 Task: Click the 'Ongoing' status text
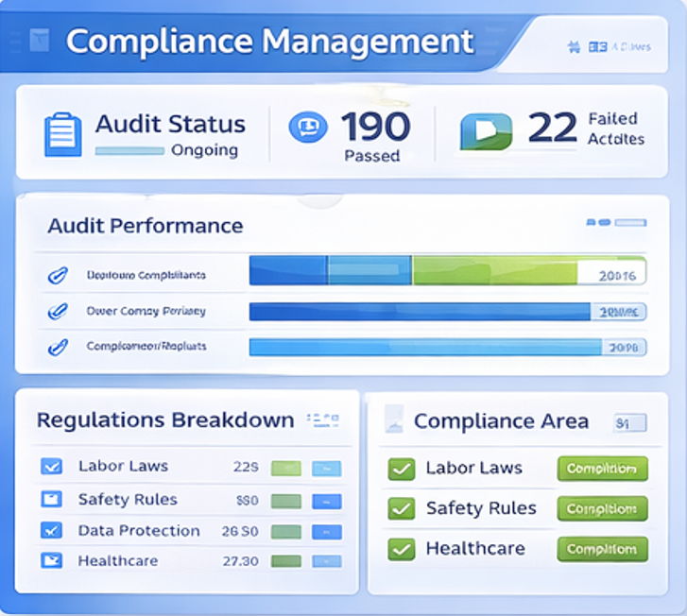tap(205, 150)
